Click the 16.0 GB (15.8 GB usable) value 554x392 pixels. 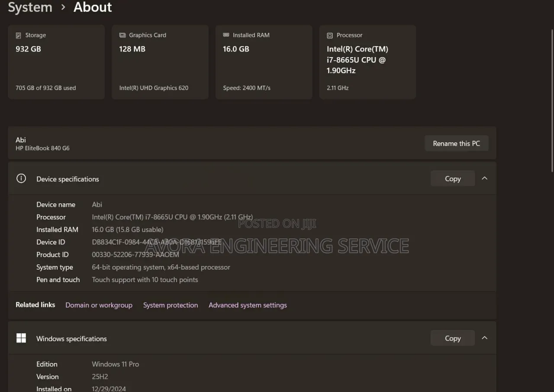[128, 230]
